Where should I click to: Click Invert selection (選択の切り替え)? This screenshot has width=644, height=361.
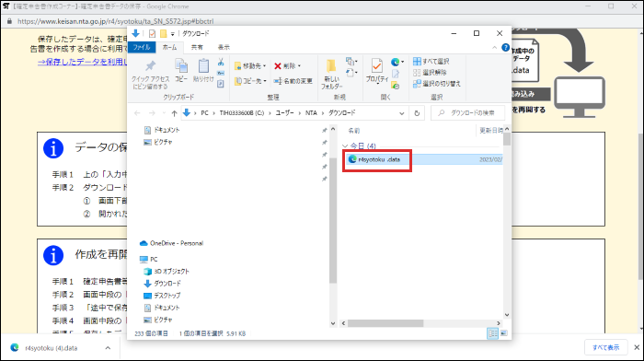click(437, 84)
